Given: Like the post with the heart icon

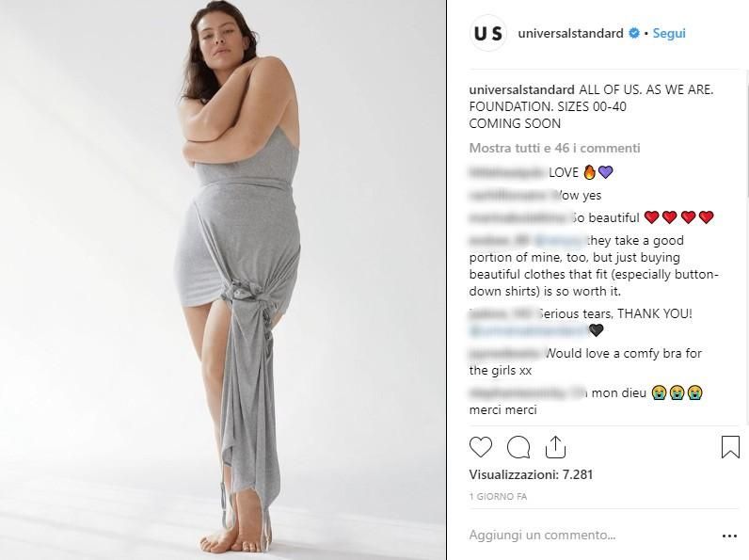Looking at the screenshot, I should coord(481,447).
